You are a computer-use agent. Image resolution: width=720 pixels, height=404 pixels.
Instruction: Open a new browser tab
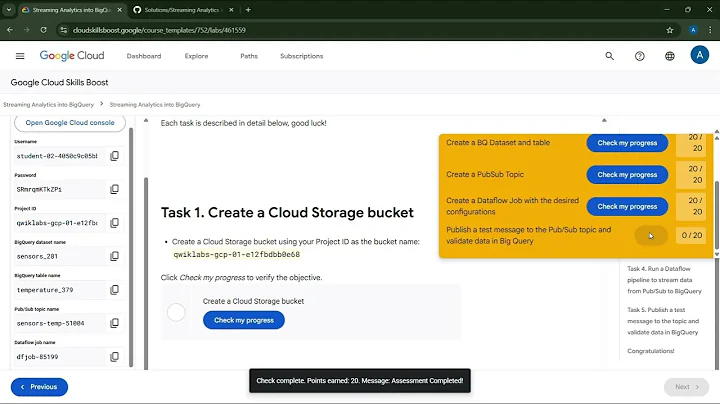248,10
